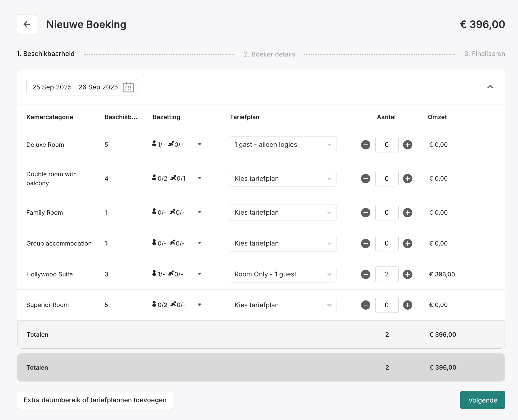The image size is (518, 420).
Task: Click the Hollywood Suite quantity input
Action: pos(387,274)
